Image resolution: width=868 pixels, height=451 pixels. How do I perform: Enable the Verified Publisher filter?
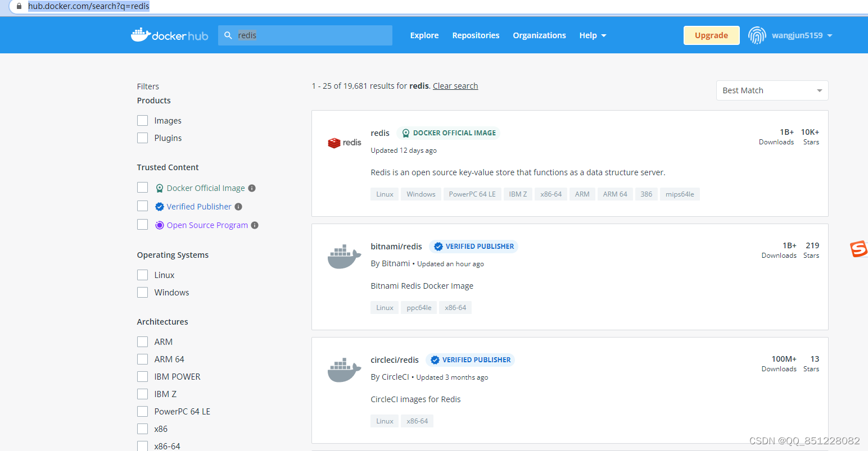pos(143,206)
